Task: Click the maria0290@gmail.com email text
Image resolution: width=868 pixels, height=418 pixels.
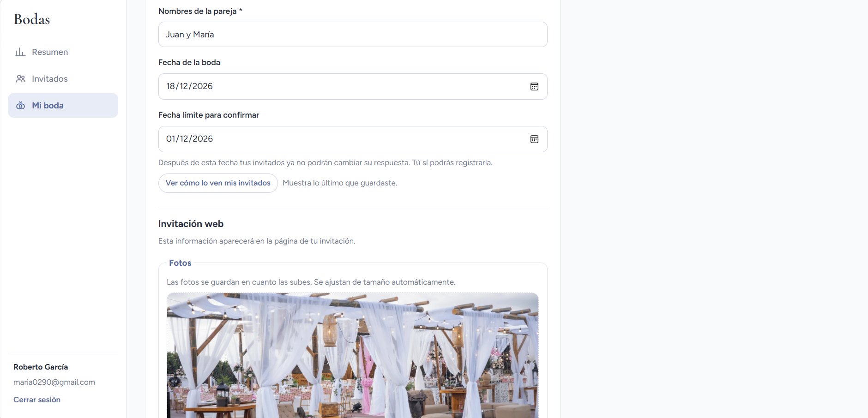Action: pos(54,382)
